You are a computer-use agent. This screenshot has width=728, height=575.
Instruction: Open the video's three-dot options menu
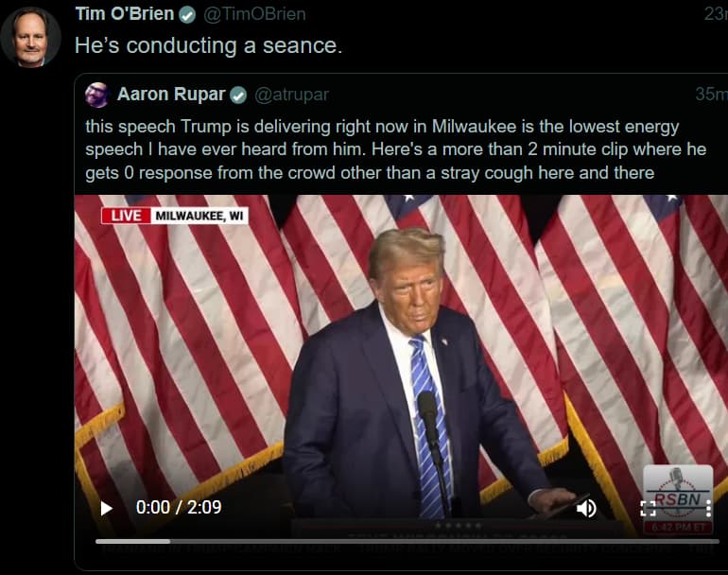(707, 508)
